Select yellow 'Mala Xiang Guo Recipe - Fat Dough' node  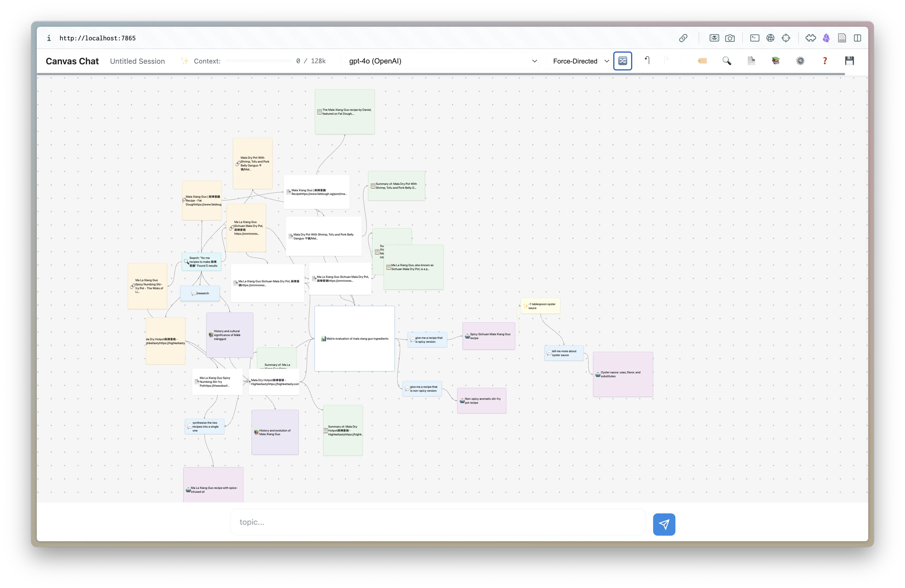pyautogui.click(x=202, y=200)
